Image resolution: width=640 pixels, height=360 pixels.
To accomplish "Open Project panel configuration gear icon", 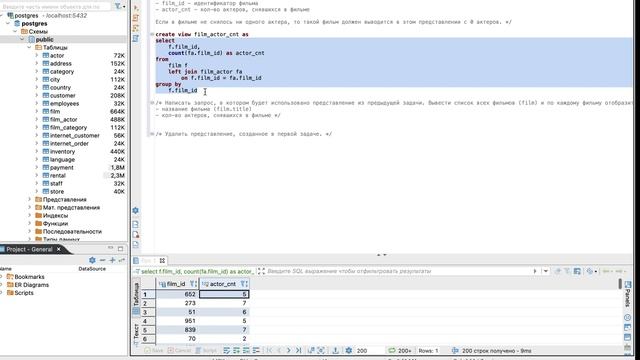I will click(x=92, y=260).
